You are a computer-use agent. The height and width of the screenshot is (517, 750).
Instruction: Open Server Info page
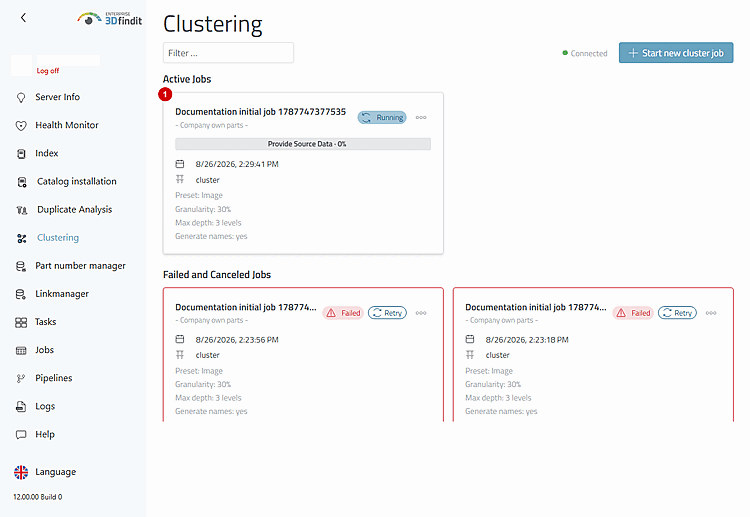click(57, 97)
